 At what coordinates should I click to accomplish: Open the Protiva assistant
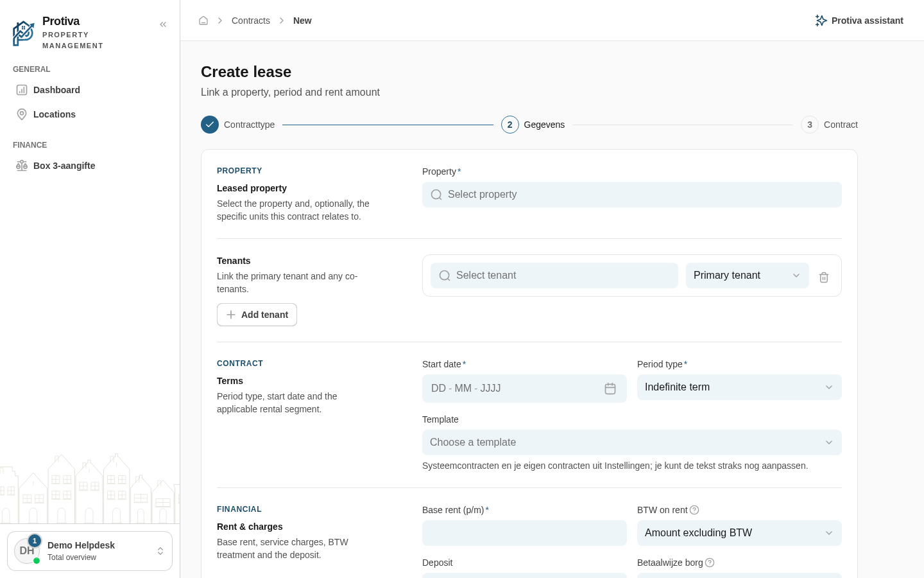(x=859, y=21)
